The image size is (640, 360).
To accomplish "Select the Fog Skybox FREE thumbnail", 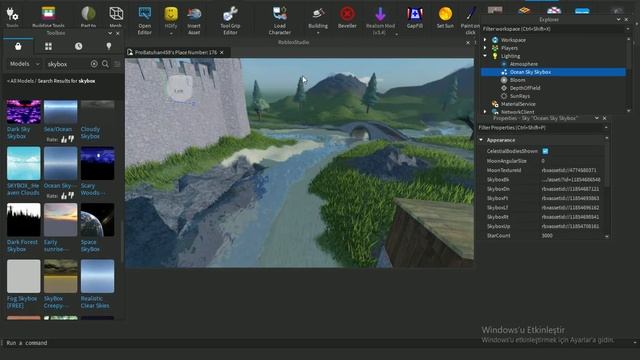I will pyautogui.click(x=24, y=276).
